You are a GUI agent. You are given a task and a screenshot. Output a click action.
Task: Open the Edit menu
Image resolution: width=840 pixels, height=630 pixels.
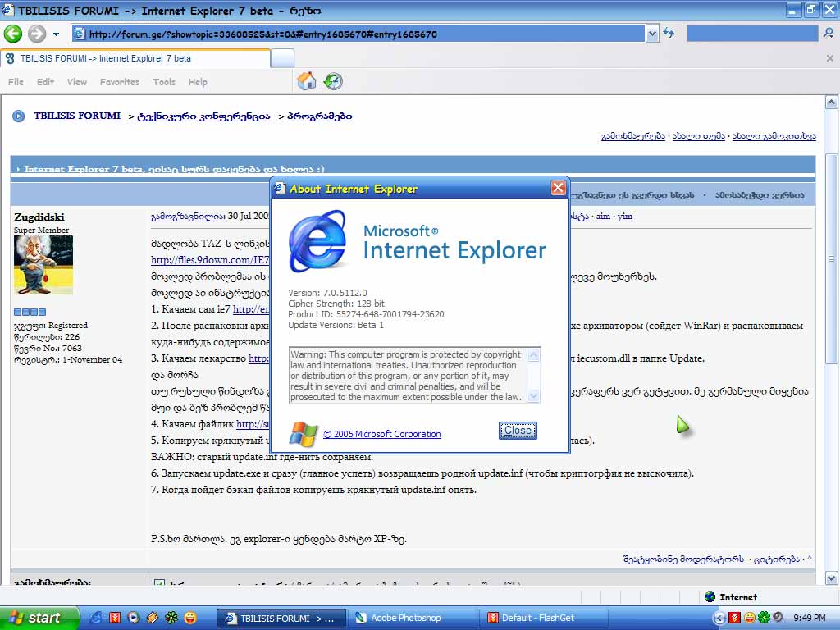[x=46, y=82]
